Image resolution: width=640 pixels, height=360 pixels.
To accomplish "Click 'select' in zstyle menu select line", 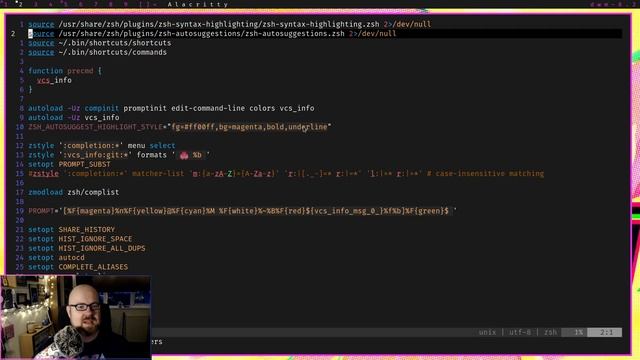I will pos(162,145).
